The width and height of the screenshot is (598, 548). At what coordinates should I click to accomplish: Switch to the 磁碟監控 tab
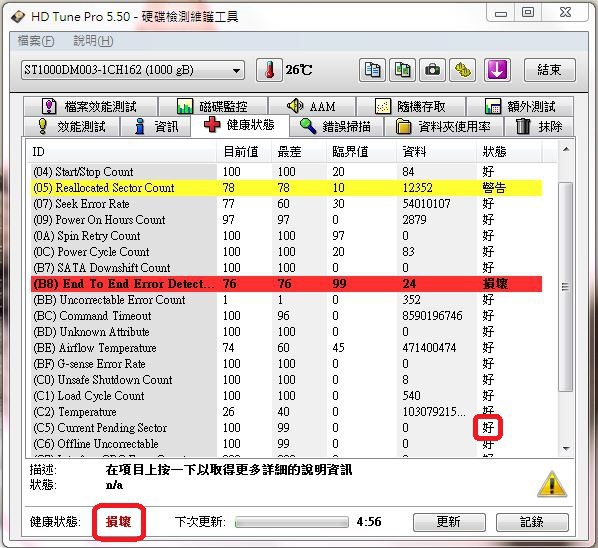(213, 106)
